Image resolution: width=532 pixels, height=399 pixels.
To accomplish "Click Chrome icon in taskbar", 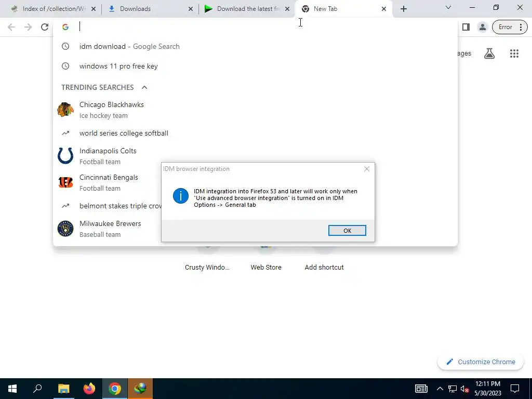I will (115, 389).
